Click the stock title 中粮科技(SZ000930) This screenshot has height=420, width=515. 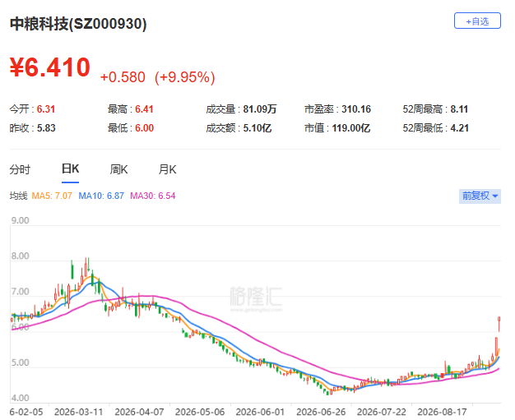click(78, 24)
